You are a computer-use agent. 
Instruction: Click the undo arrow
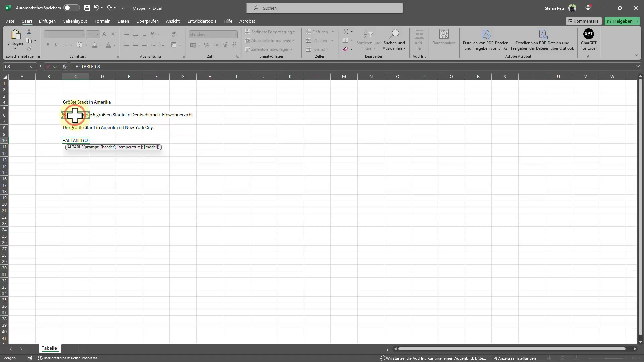[97, 8]
